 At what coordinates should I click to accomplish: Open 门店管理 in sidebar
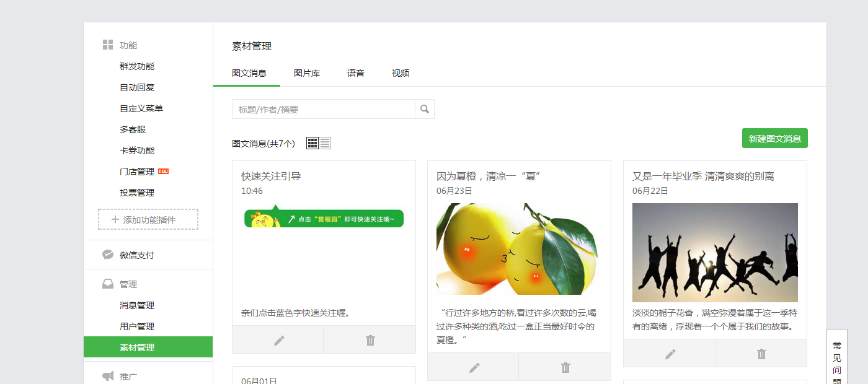pyautogui.click(x=137, y=172)
